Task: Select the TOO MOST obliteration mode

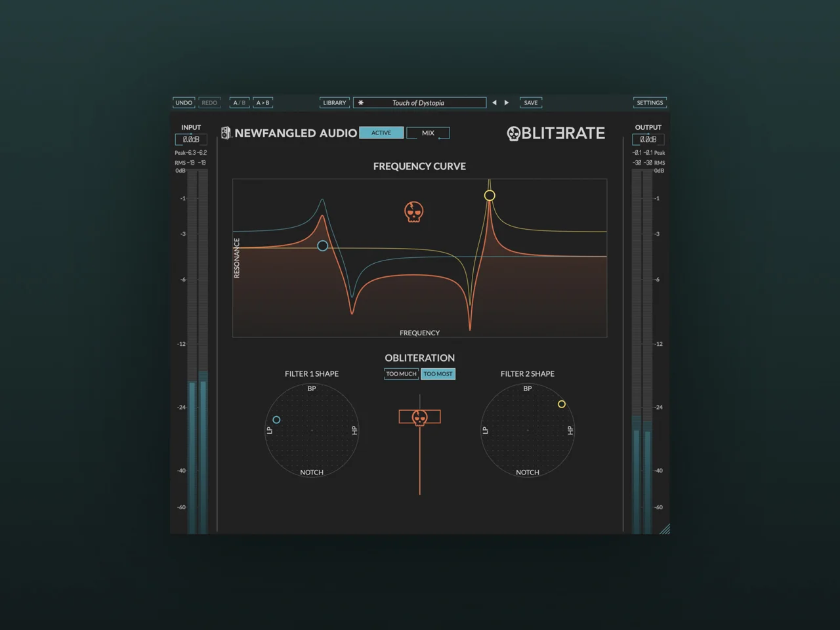Action: pyautogui.click(x=438, y=374)
